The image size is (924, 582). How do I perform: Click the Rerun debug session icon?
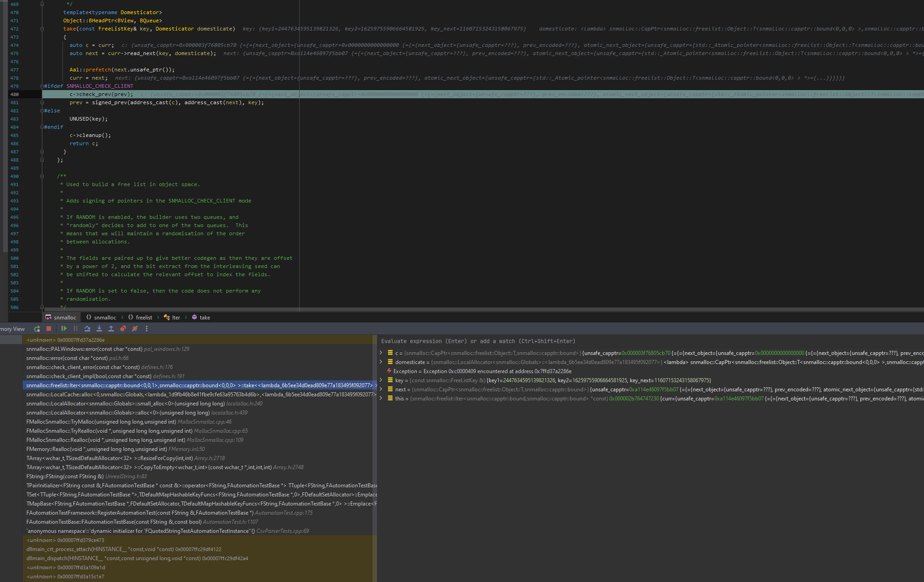37,329
